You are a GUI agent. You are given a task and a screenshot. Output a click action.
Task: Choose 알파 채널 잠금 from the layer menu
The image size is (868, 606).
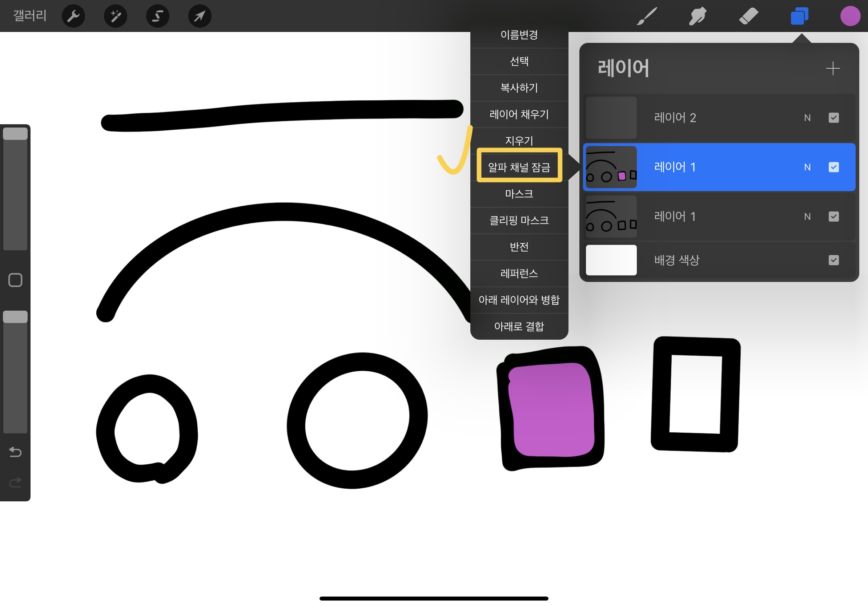click(x=519, y=167)
